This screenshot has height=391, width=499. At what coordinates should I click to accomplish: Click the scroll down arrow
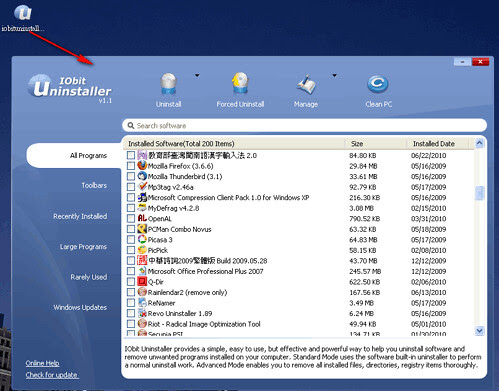point(480,331)
